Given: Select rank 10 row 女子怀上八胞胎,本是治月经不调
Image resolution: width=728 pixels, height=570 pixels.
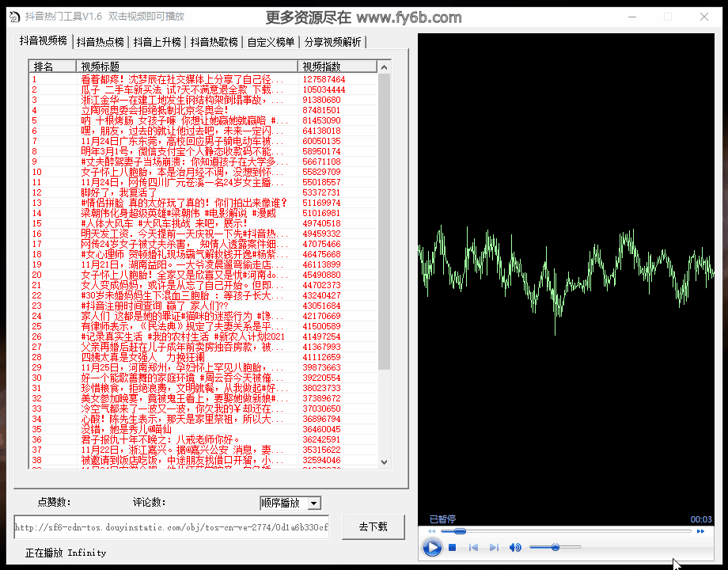Looking at the screenshot, I should tap(203, 172).
